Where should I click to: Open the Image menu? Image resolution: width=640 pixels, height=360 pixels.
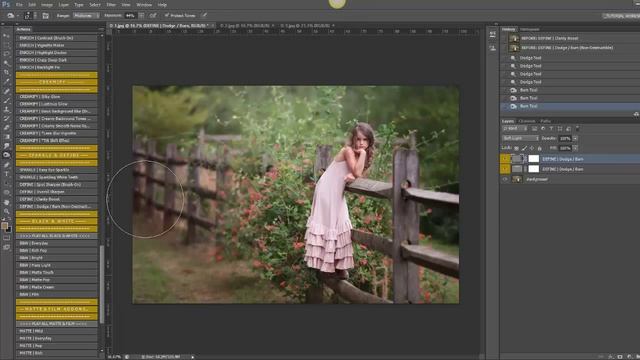tap(47, 5)
